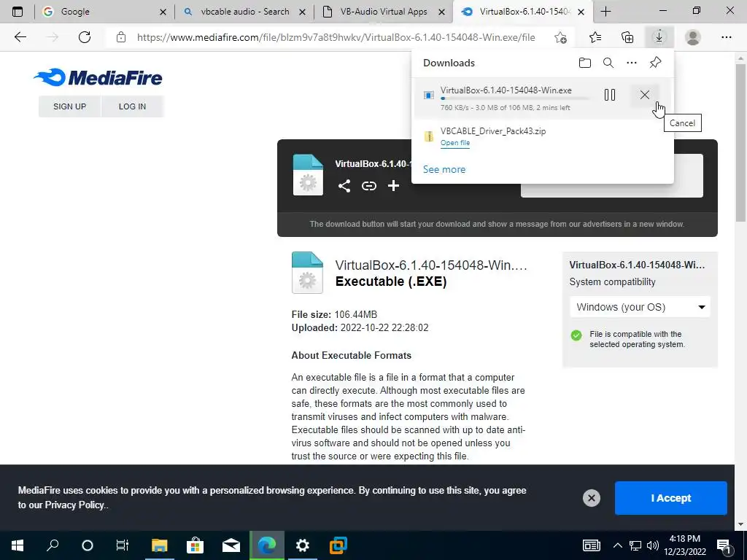747x560 pixels.
Task: Dismiss the cookie banner X icon
Action: [591, 498]
